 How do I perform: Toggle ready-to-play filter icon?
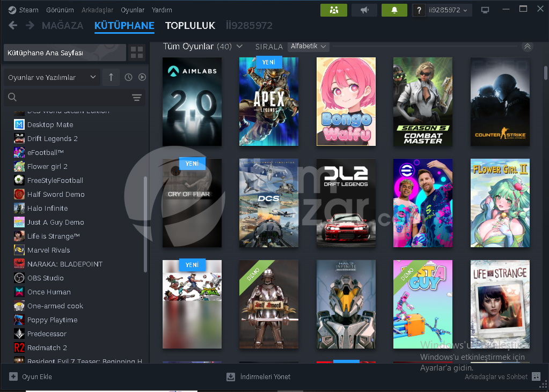142,77
